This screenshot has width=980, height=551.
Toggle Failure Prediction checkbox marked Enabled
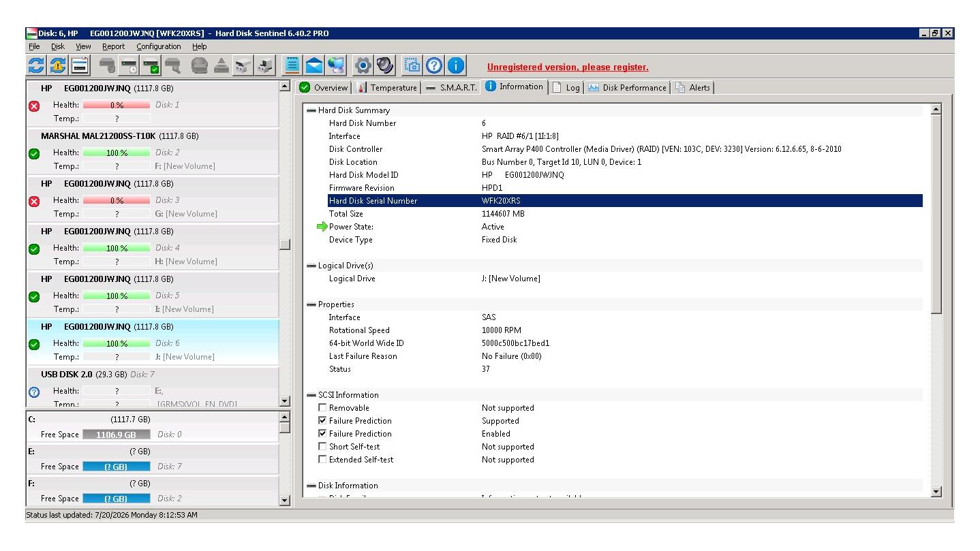tap(322, 434)
